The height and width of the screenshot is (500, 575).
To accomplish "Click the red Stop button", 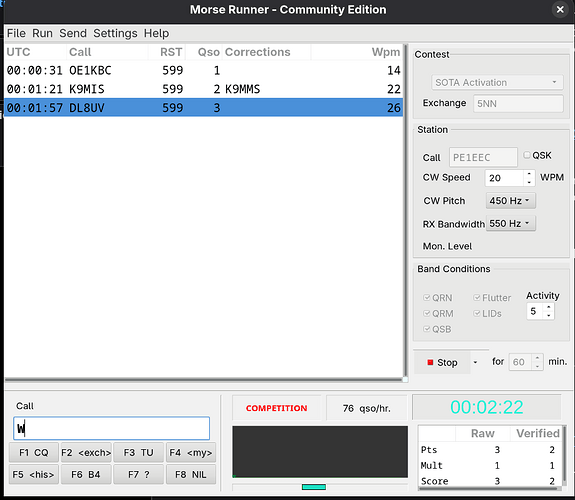I will coord(442,362).
